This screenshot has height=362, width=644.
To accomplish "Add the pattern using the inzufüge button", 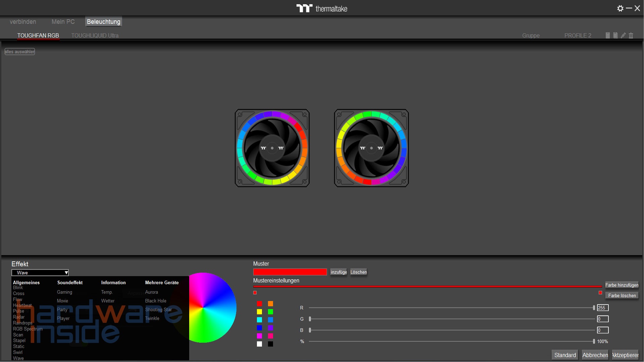I will [x=338, y=272].
